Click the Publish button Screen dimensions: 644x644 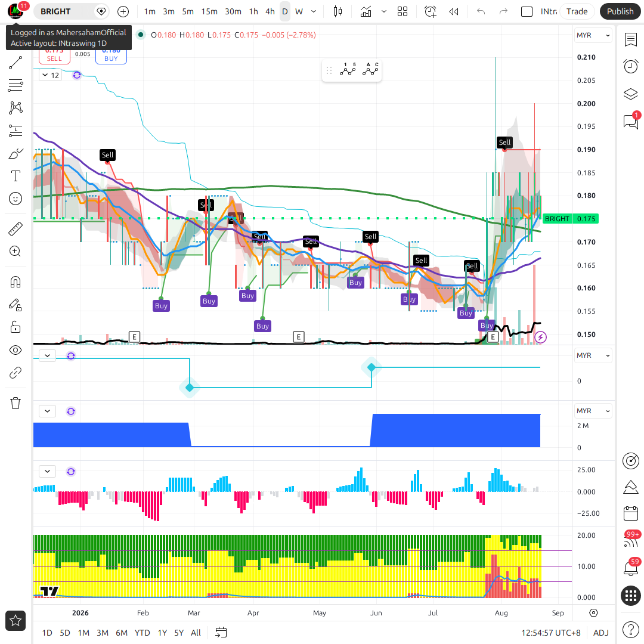[620, 11]
